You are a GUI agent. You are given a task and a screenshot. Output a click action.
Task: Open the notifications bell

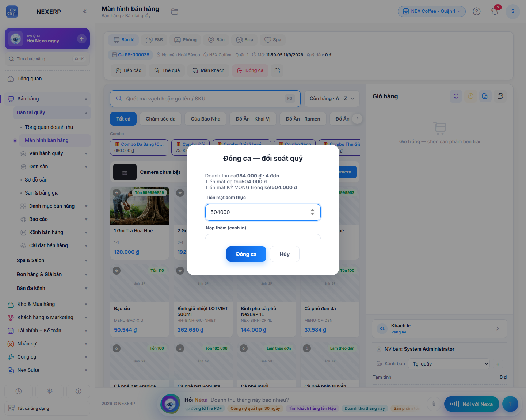tap(495, 11)
